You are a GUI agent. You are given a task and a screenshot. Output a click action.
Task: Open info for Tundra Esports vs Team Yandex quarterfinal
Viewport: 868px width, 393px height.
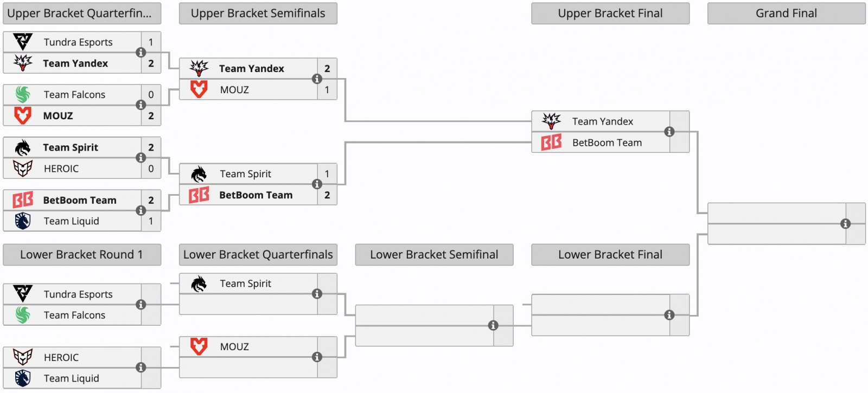coord(141,53)
